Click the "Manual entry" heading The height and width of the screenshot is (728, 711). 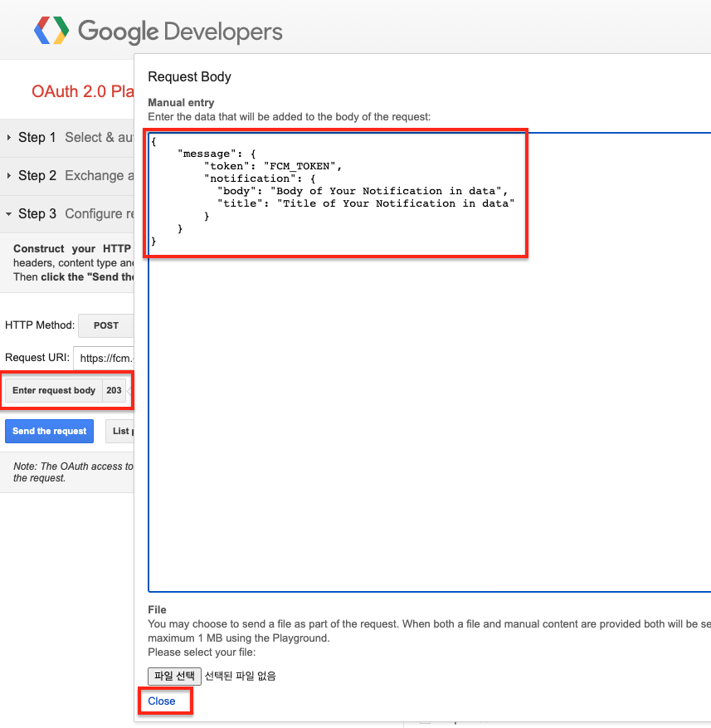pos(181,103)
